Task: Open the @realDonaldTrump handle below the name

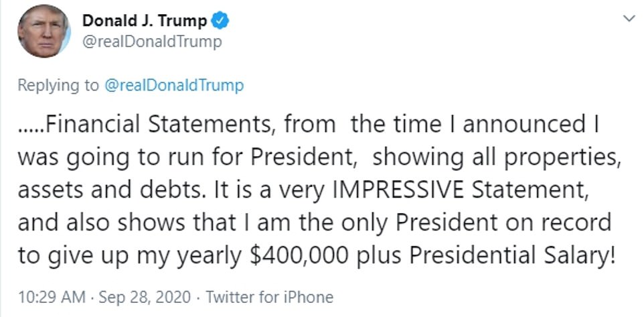Action: [x=151, y=42]
